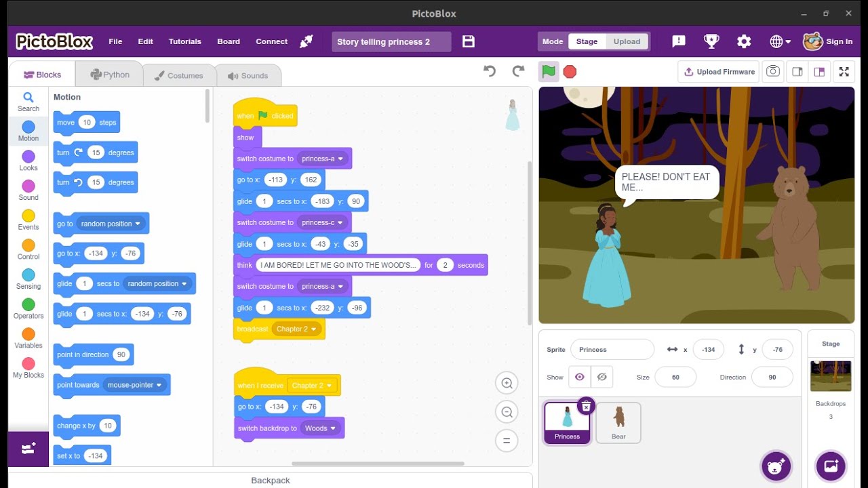The height and width of the screenshot is (488, 868).
Task: Open 'glide to random position' palette dropdown
Action: [x=158, y=284]
